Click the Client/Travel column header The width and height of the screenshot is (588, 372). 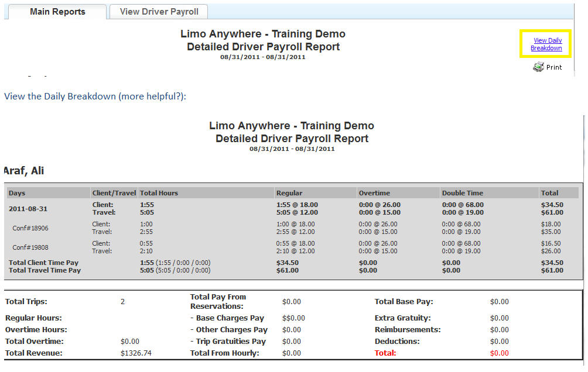click(114, 193)
